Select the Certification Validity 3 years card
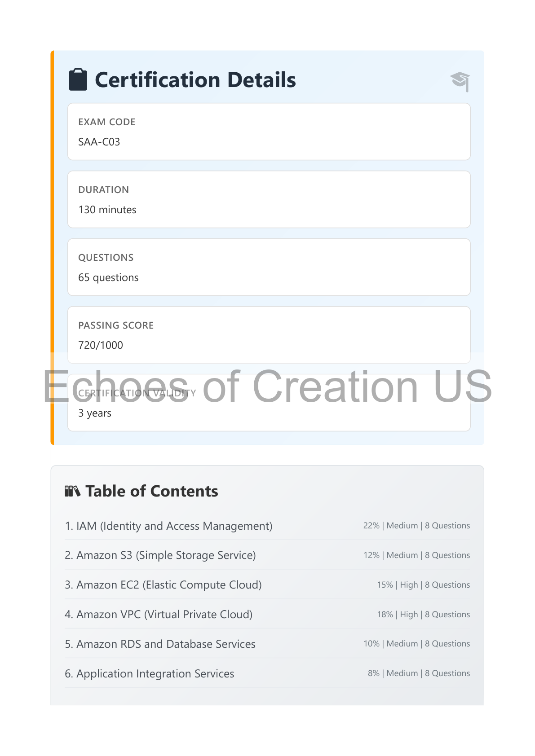535x756 pixels. click(x=269, y=403)
